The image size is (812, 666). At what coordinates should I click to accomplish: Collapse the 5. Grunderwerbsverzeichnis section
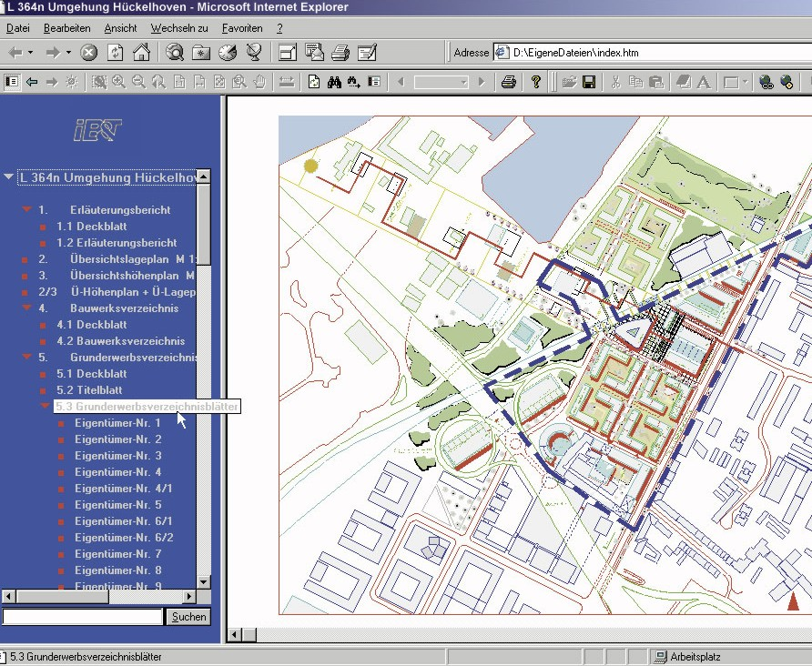(x=27, y=357)
